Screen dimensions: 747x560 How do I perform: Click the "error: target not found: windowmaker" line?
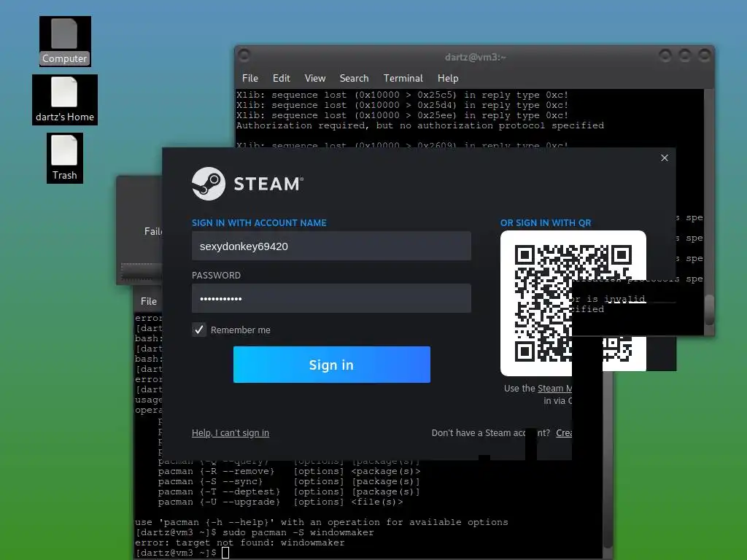click(x=239, y=542)
